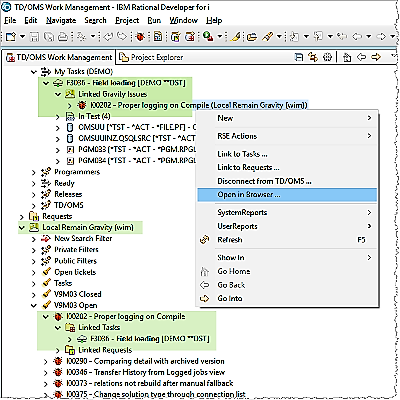The width and height of the screenshot is (400, 400).
Task: Open the File menu
Action: coord(10,20)
